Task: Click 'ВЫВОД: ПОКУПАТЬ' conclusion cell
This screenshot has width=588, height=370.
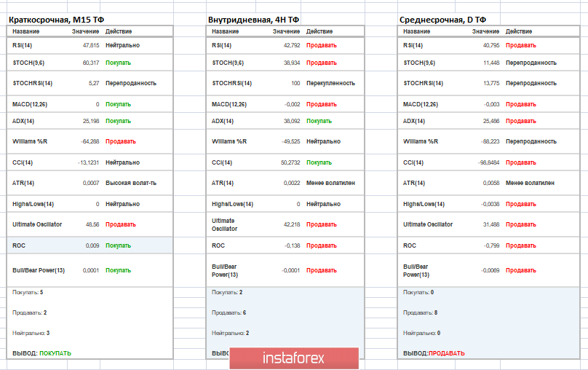Action: coord(41,353)
